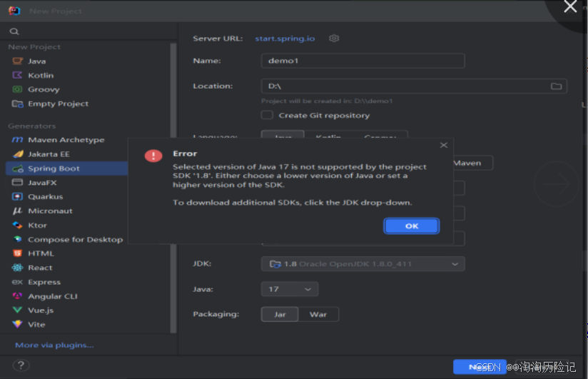
Task: Choose the Kotlin project icon
Action: pyautogui.click(x=17, y=75)
